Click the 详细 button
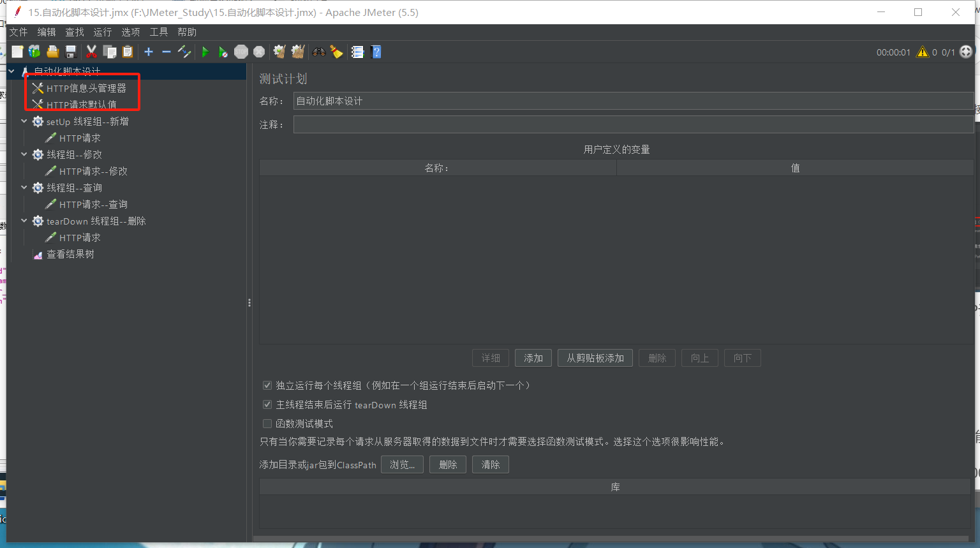 pos(491,358)
